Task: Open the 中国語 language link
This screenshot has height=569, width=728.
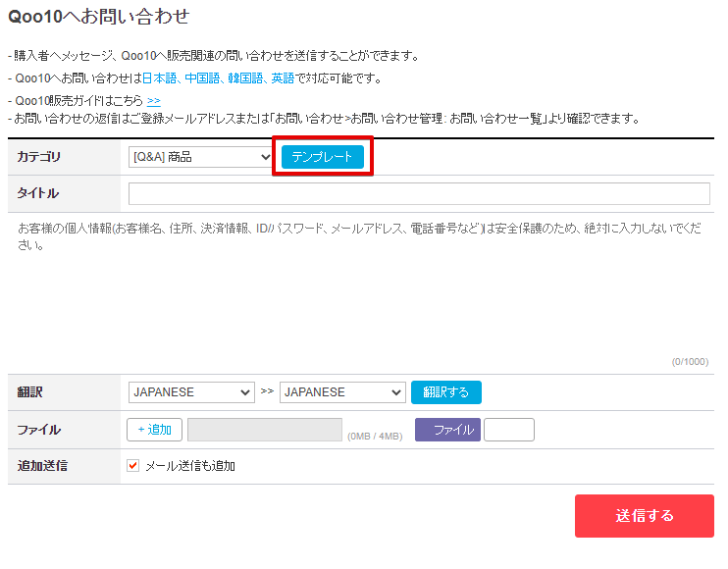Action: tap(201, 78)
